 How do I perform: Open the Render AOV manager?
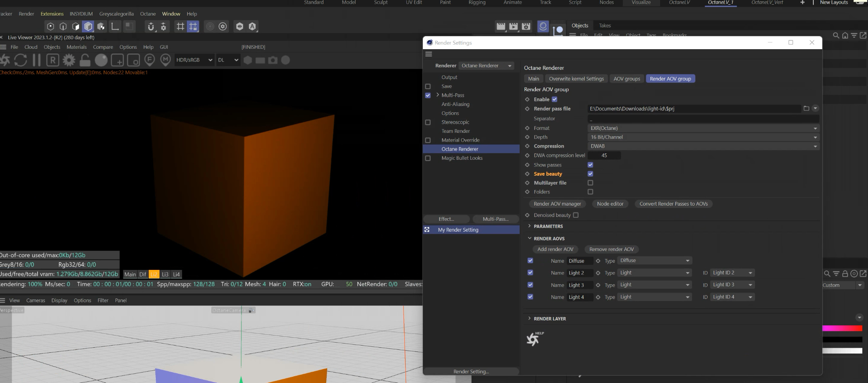tap(557, 204)
